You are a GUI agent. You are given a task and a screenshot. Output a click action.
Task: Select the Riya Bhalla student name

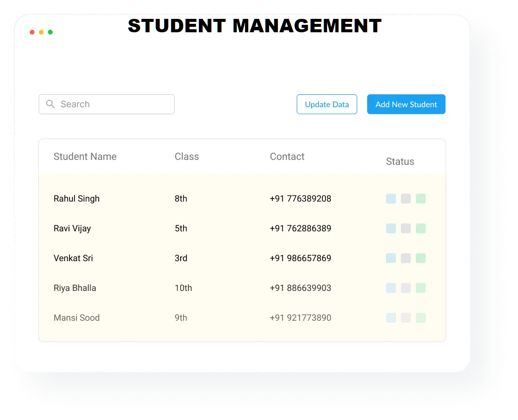pyautogui.click(x=75, y=288)
